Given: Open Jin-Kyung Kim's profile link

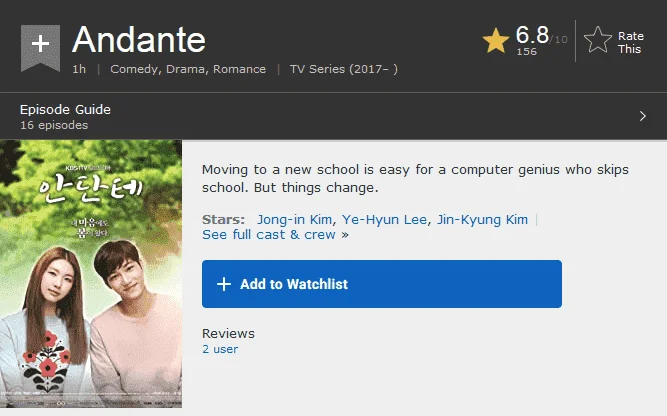Looking at the screenshot, I should (x=482, y=219).
